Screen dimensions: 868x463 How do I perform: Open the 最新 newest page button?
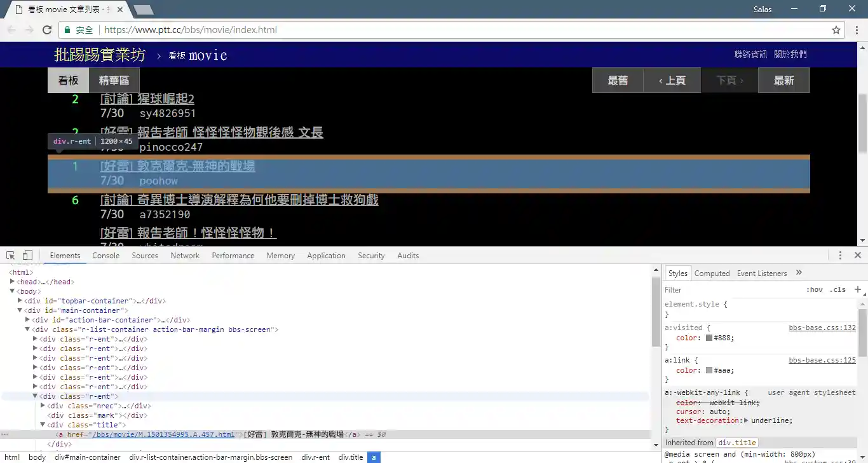[784, 80]
